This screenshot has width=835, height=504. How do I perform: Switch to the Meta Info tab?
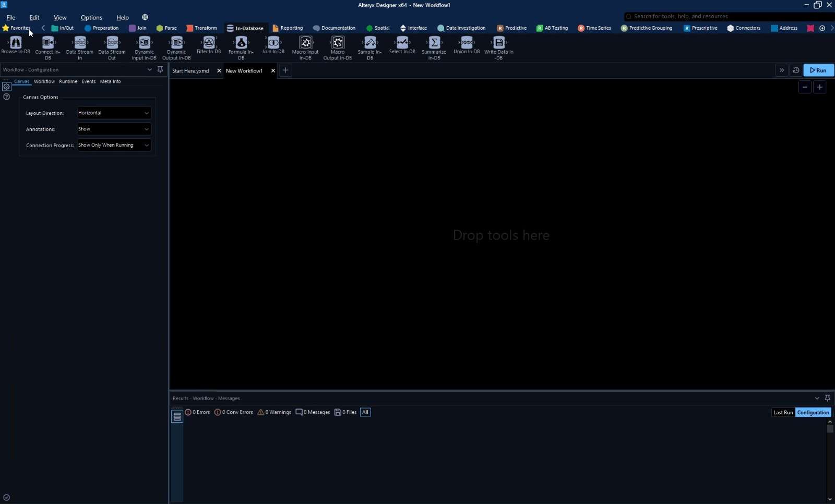[x=110, y=81]
